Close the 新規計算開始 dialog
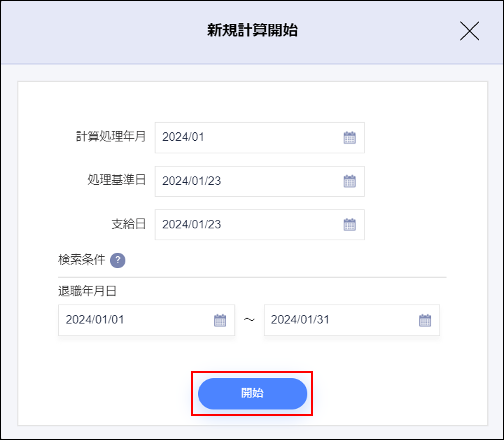 [469, 31]
